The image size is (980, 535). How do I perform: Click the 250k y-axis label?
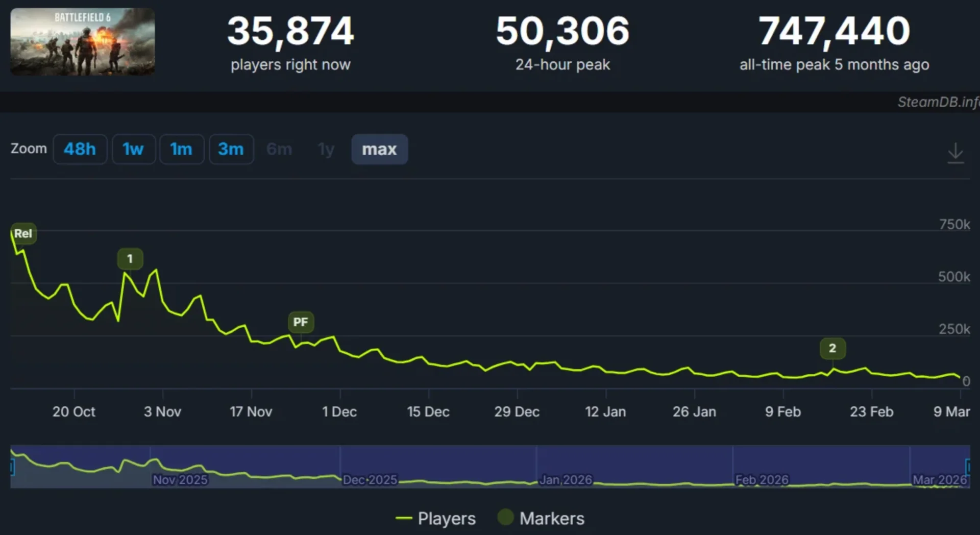click(954, 329)
